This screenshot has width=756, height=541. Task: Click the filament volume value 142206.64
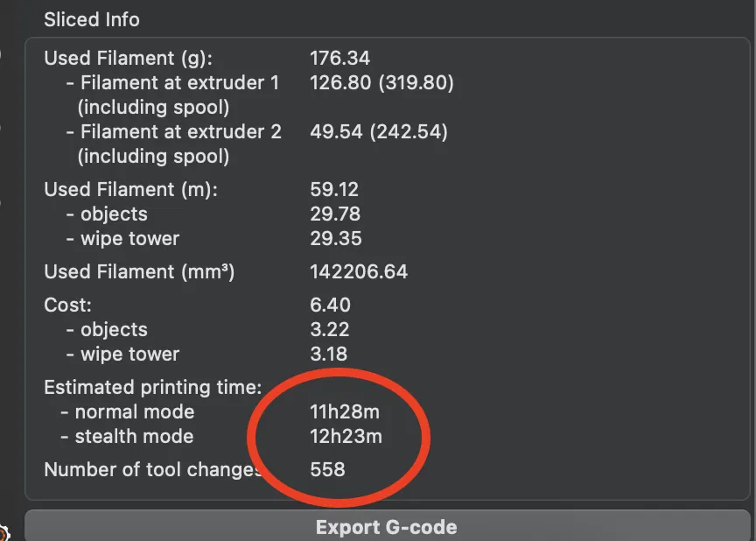coord(359,272)
